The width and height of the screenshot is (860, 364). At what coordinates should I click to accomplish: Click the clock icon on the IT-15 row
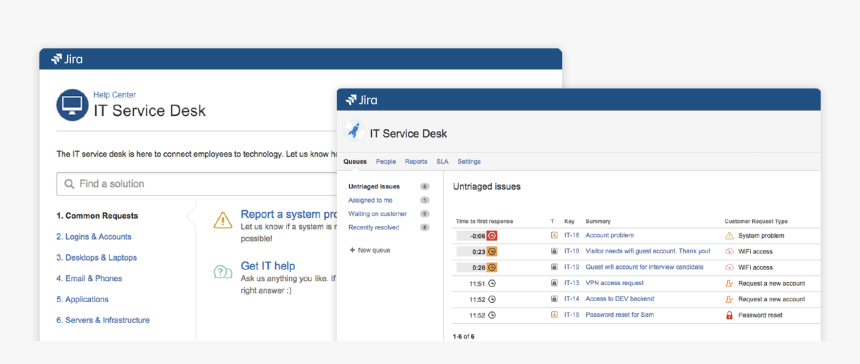(x=492, y=315)
